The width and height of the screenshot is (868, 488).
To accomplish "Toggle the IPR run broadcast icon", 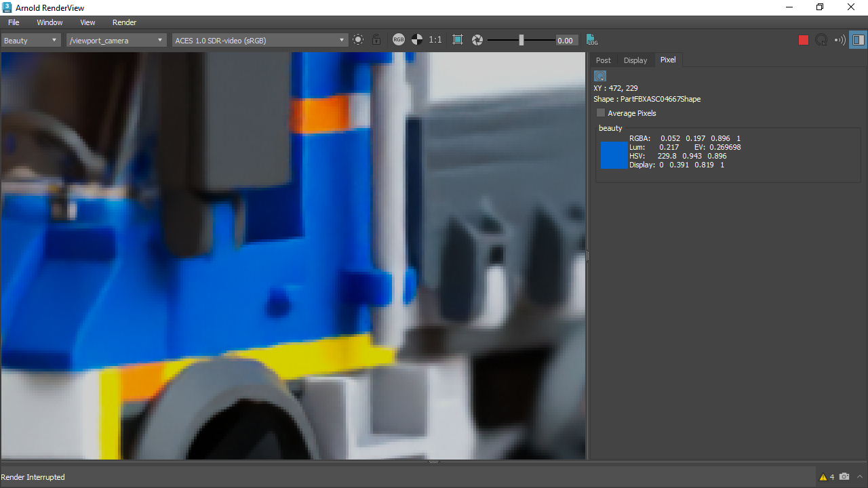I will pos(840,40).
